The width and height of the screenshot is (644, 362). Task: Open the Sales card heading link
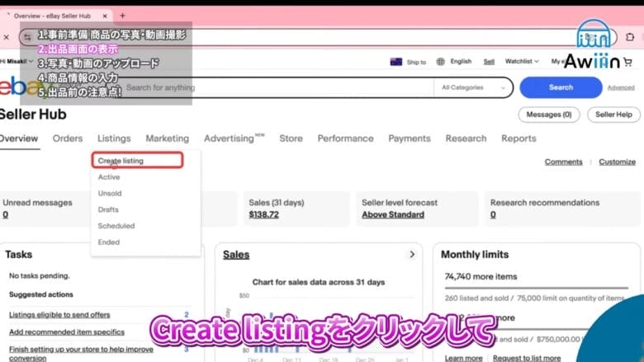coord(236,255)
